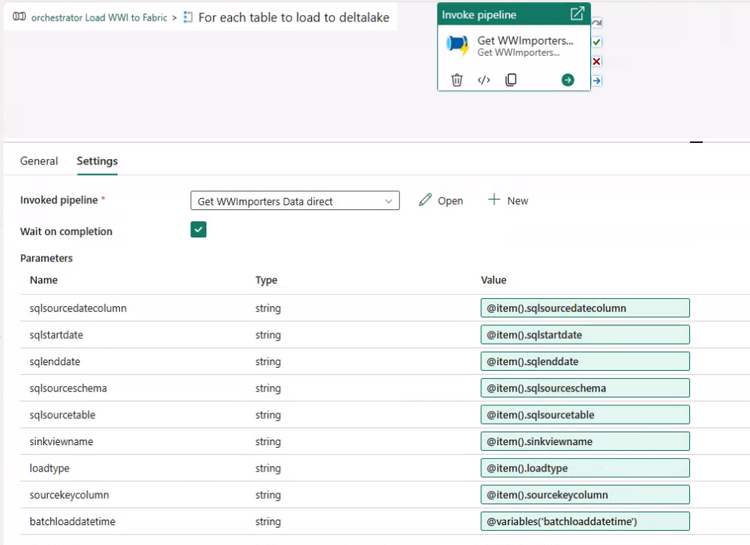750x545 pixels.
Task: Click plus icon beside New
Action: point(494,200)
